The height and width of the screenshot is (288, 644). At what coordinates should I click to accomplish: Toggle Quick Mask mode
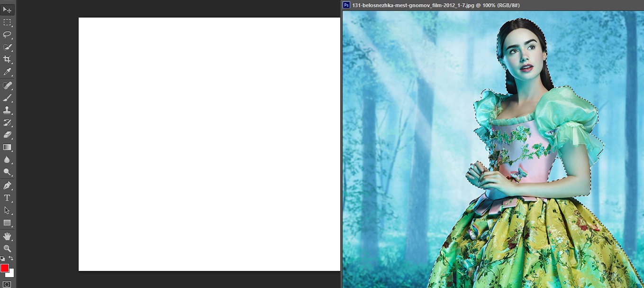coord(7,284)
